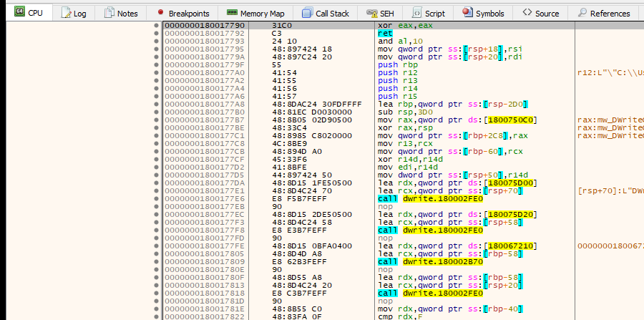This screenshot has width=644, height=320.
Task: Click highlighted address 180075D00 in lea rdx
Action: pyautogui.click(x=512, y=183)
